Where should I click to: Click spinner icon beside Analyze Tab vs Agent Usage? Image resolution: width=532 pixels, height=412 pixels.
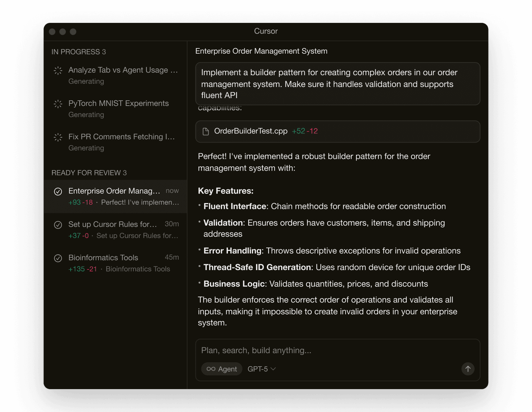point(58,71)
